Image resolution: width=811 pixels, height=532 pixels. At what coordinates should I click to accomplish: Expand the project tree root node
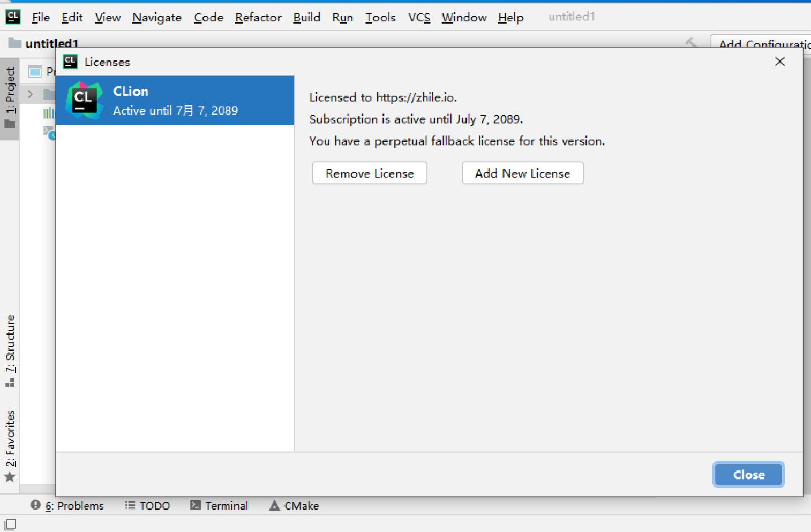[31, 94]
